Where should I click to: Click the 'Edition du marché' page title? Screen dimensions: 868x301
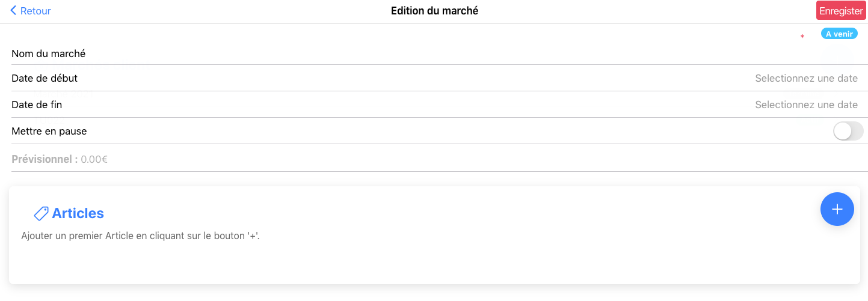[x=434, y=11]
